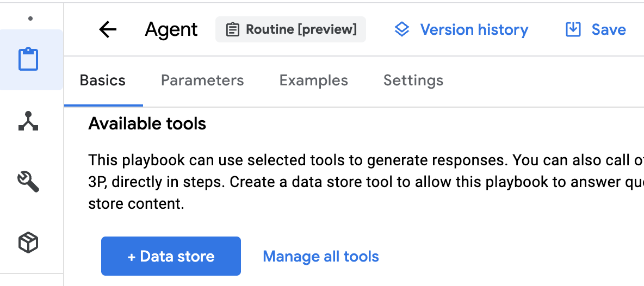Go back using the left arrow
Viewport: 644px width, 286px height.
tap(108, 29)
